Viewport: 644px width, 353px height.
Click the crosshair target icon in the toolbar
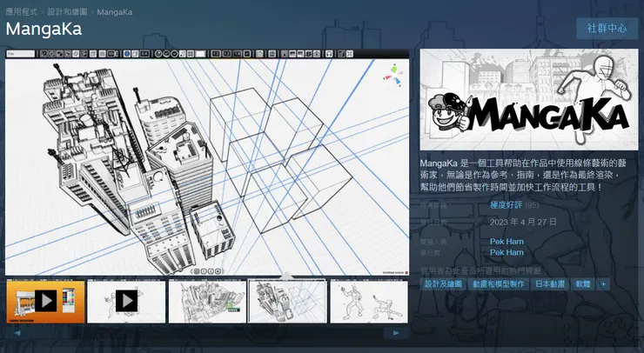pos(51,54)
